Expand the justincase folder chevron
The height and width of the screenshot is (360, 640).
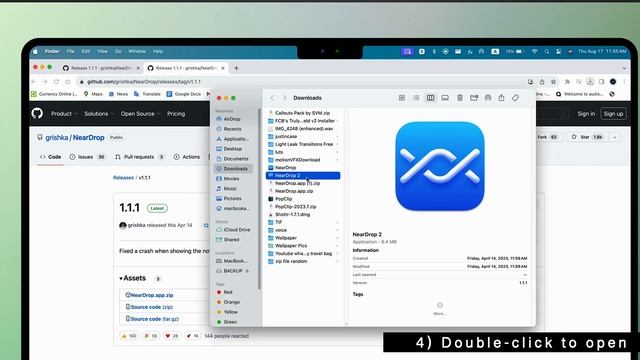tap(337, 136)
